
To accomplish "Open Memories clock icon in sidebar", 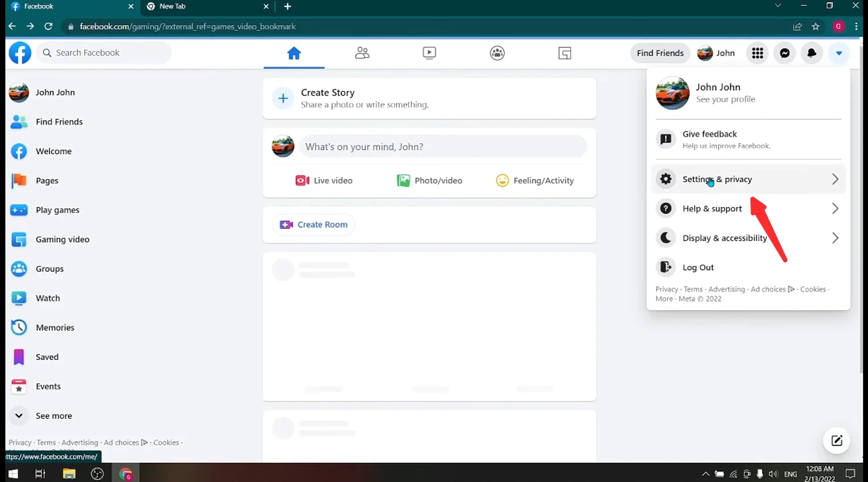I will [x=19, y=328].
